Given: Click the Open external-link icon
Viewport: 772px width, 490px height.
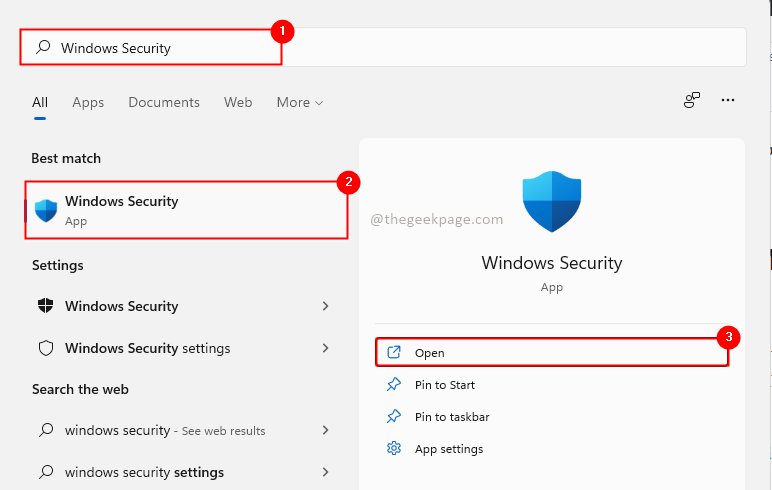Looking at the screenshot, I should (394, 352).
